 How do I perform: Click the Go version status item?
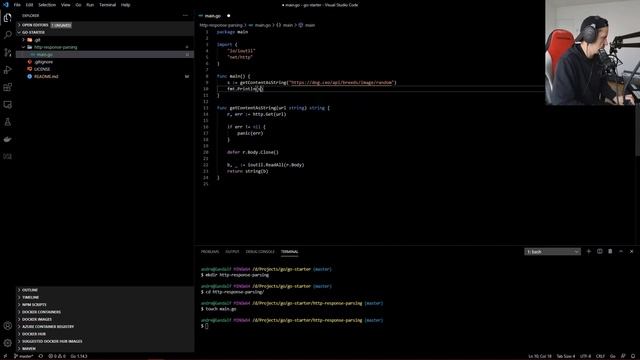[79, 356]
